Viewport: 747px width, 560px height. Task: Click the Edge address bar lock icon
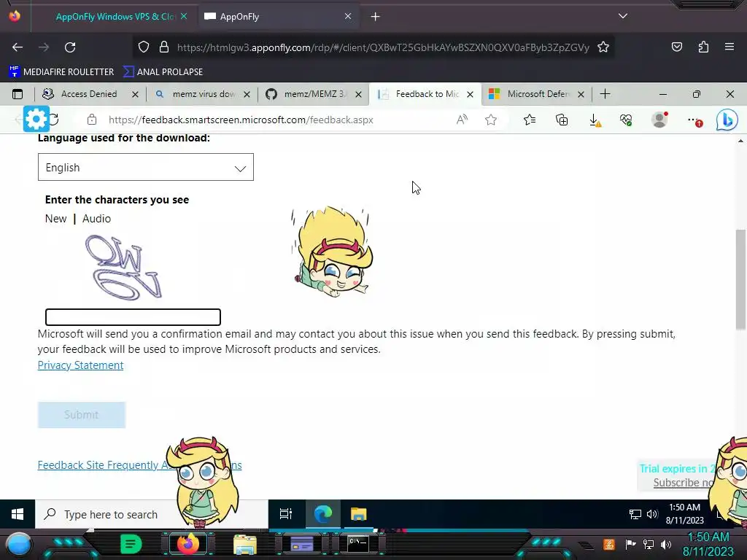tap(91, 120)
